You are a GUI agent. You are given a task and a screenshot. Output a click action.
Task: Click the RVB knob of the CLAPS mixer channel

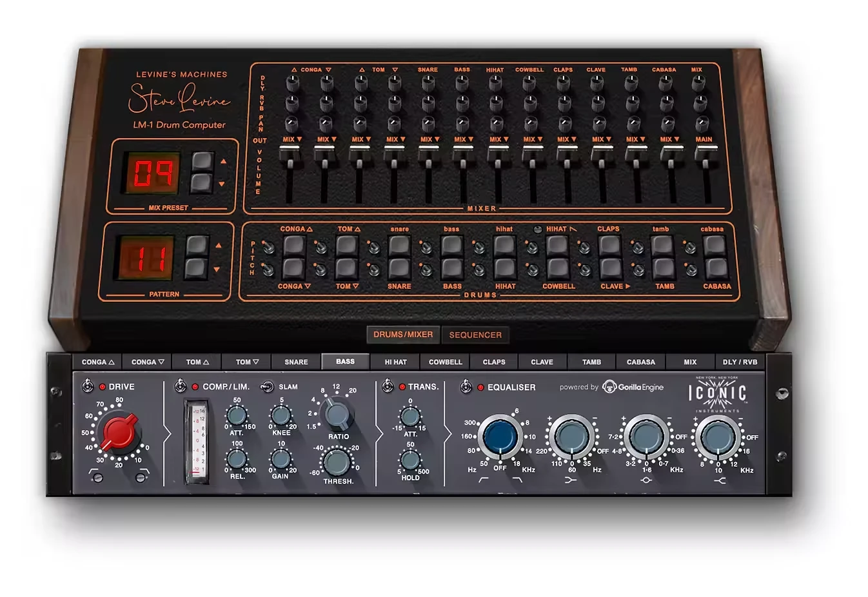point(564,103)
